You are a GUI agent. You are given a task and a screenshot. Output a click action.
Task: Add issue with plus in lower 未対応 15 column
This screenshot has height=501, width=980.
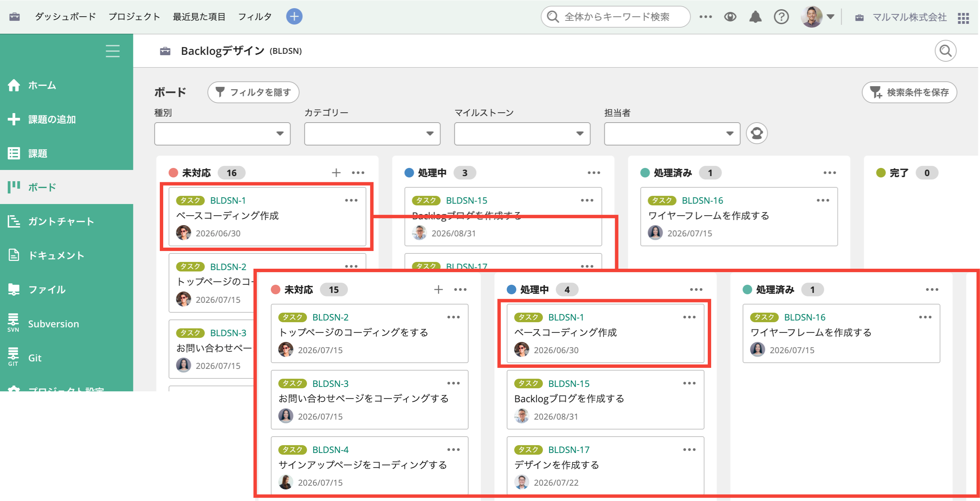438,289
